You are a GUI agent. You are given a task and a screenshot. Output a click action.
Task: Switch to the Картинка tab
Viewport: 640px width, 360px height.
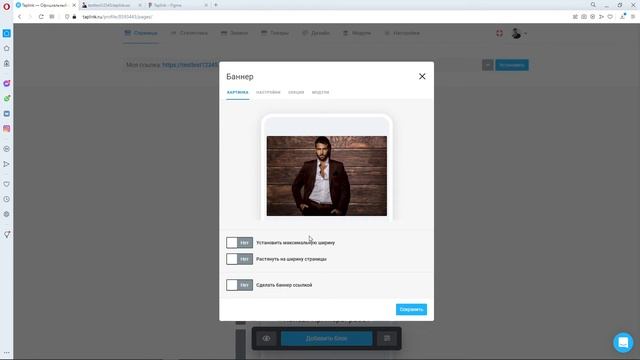pos(238,92)
